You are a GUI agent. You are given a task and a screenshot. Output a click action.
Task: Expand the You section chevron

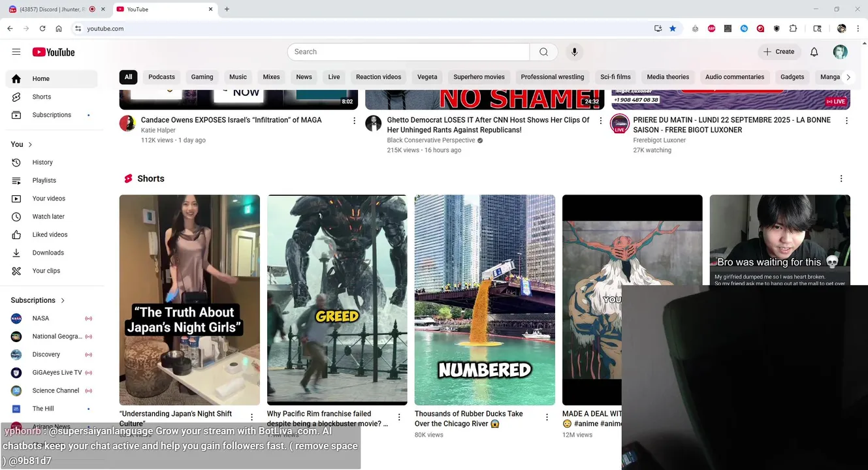30,144
